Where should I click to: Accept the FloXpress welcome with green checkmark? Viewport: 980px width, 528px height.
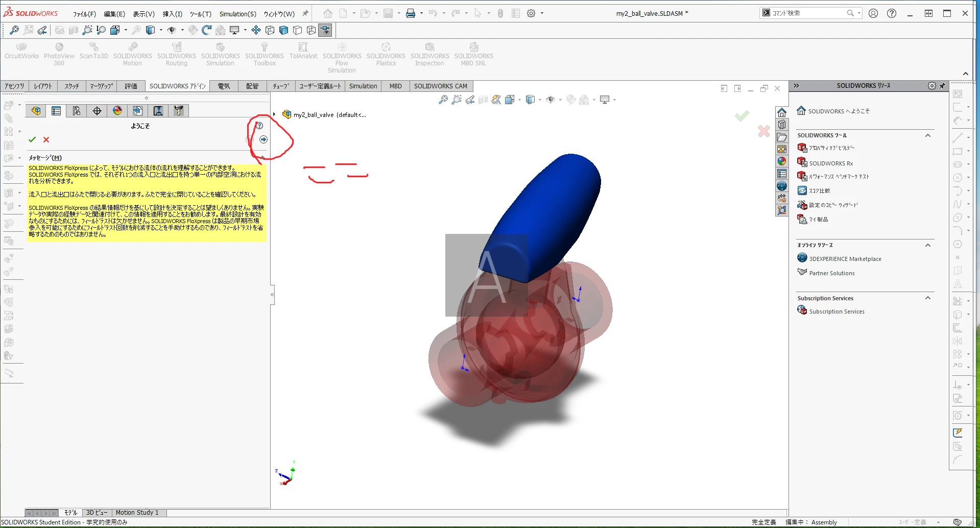pos(32,139)
